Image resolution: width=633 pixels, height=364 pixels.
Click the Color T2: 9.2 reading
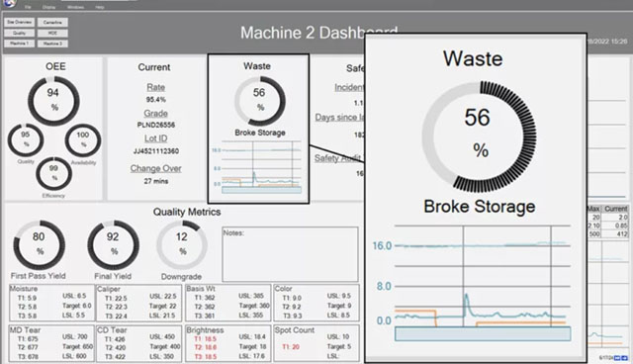(292, 307)
